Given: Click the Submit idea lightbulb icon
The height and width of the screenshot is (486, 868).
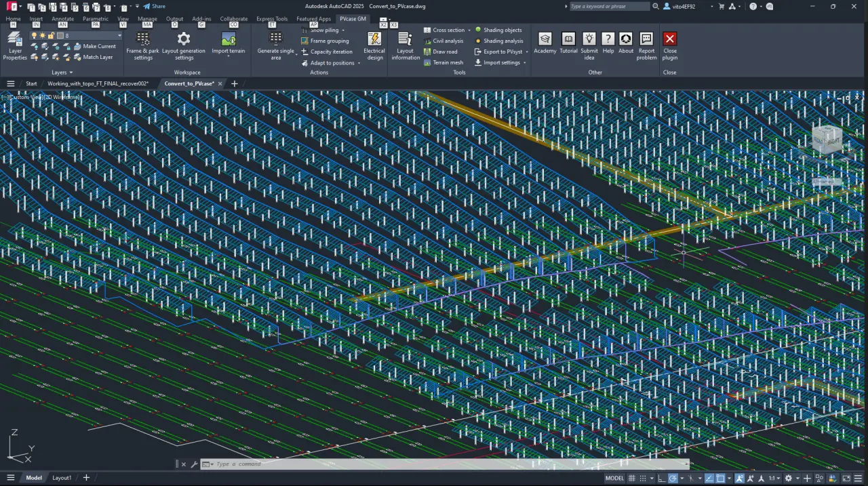Looking at the screenshot, I should coord(589,39).
